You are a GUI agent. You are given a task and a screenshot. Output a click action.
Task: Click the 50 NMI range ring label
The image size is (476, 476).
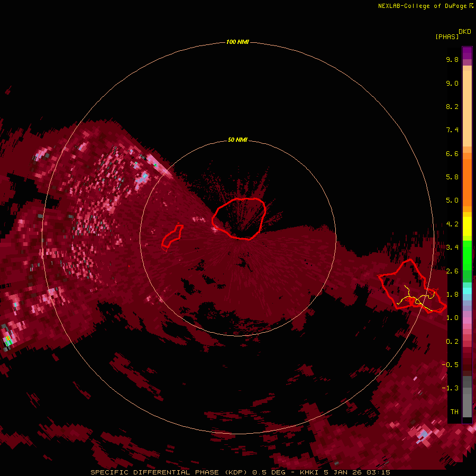237,140
